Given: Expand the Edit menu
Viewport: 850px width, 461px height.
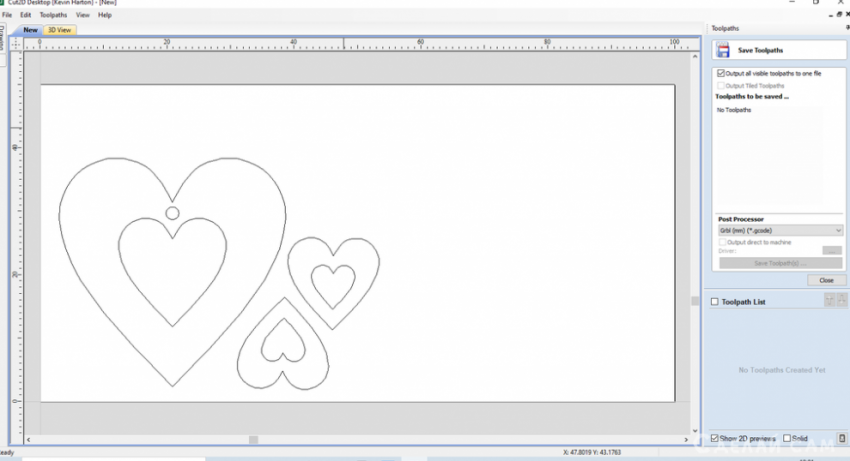Looking at the screenshot, I should tap(25, 15).
